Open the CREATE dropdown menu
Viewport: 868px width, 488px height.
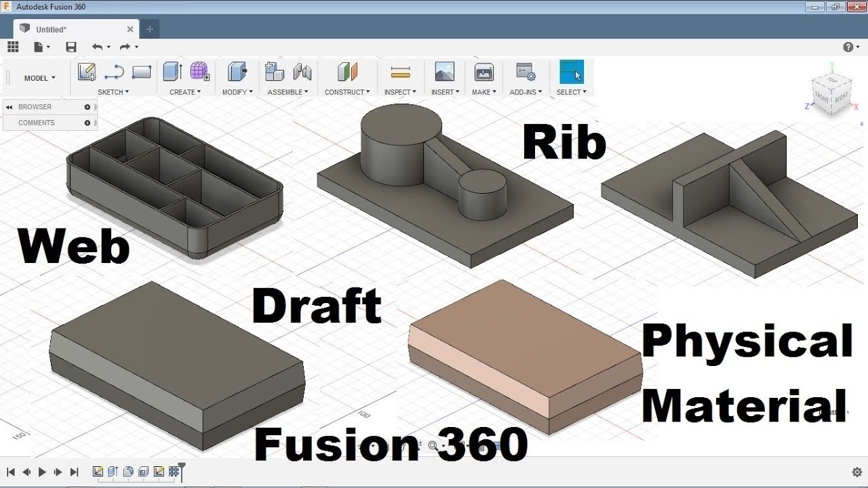(185, 92)
